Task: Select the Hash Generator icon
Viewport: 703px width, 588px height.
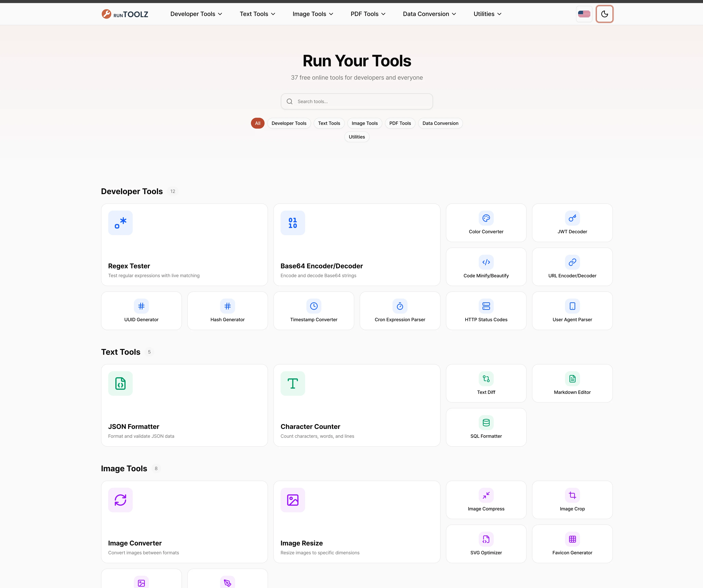Action: point(227,306)
